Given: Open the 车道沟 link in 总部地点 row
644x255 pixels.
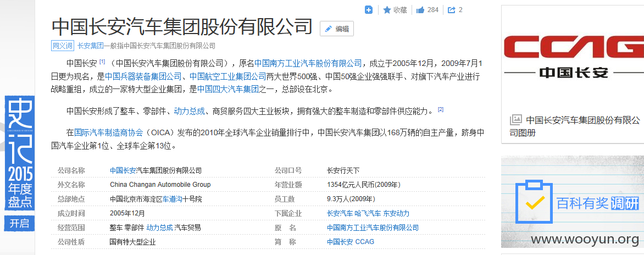Looking at the screenshot, I should click(173, 199).
